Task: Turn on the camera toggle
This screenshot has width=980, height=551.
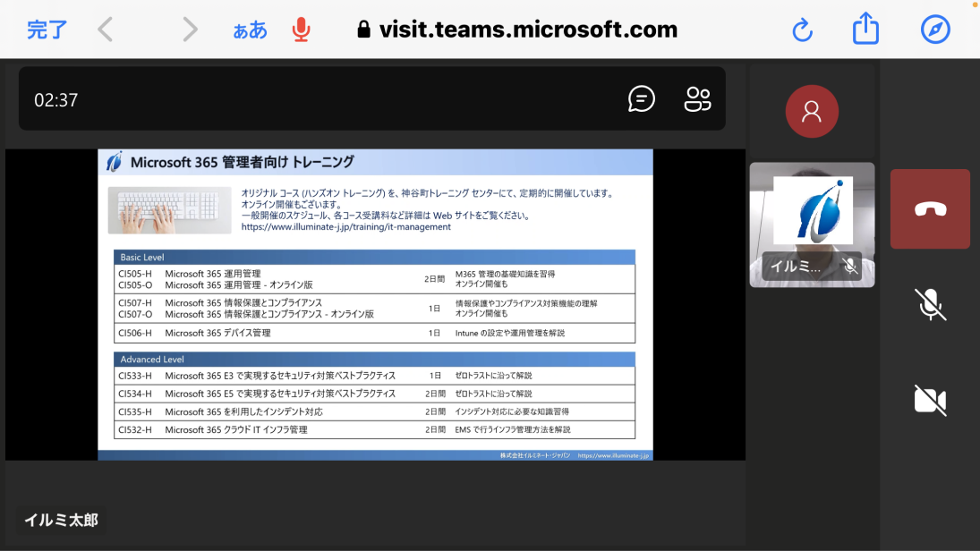Action: (x=930, y=400)
